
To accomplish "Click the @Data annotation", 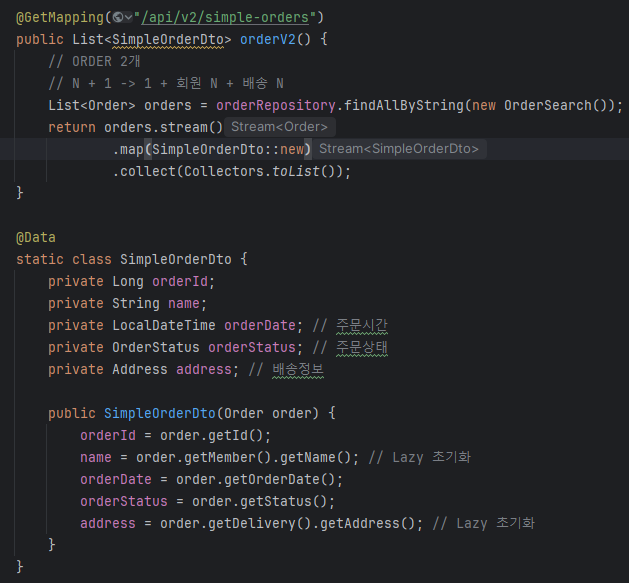I will click(x=36, y=238).
